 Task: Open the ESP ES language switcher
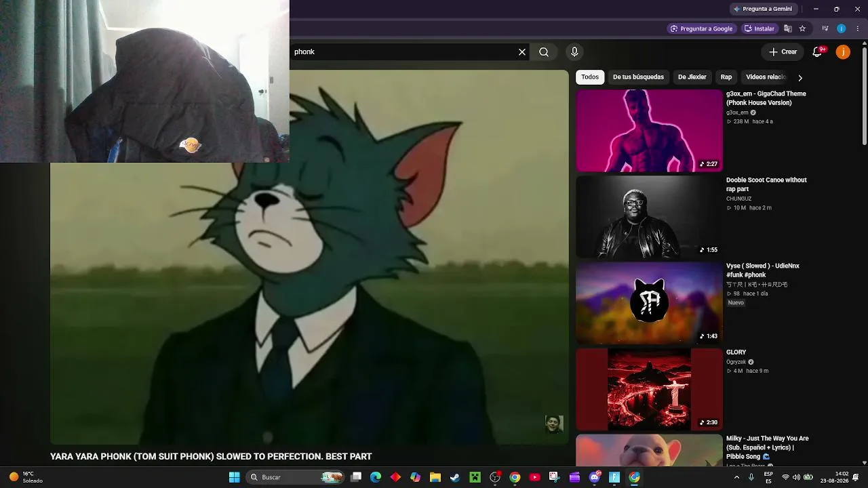[x=768, y=477]
